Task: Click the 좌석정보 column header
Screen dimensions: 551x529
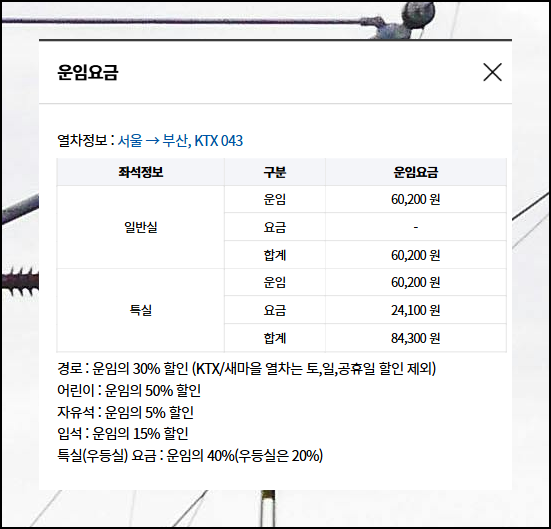Action: [x=141, y=172]
